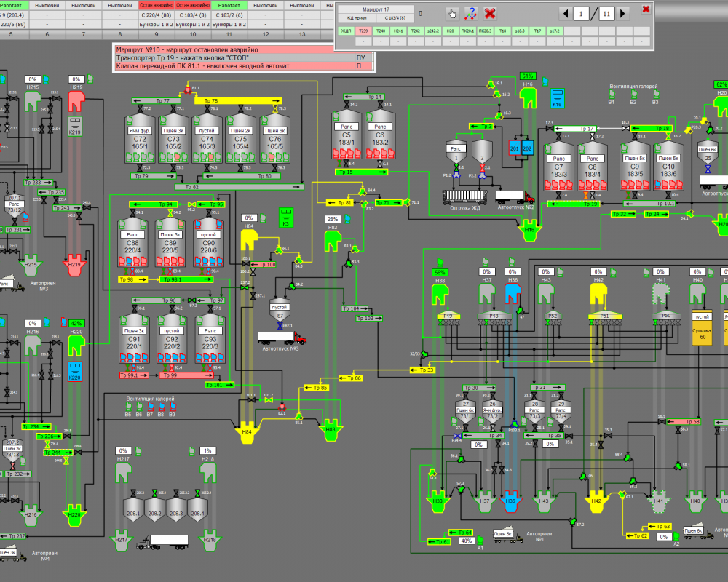Image resolution: width=728 pixels, height=582 pixels.
Task: Click the yellow conveyor Тр 78
Action: click(238, 100)
